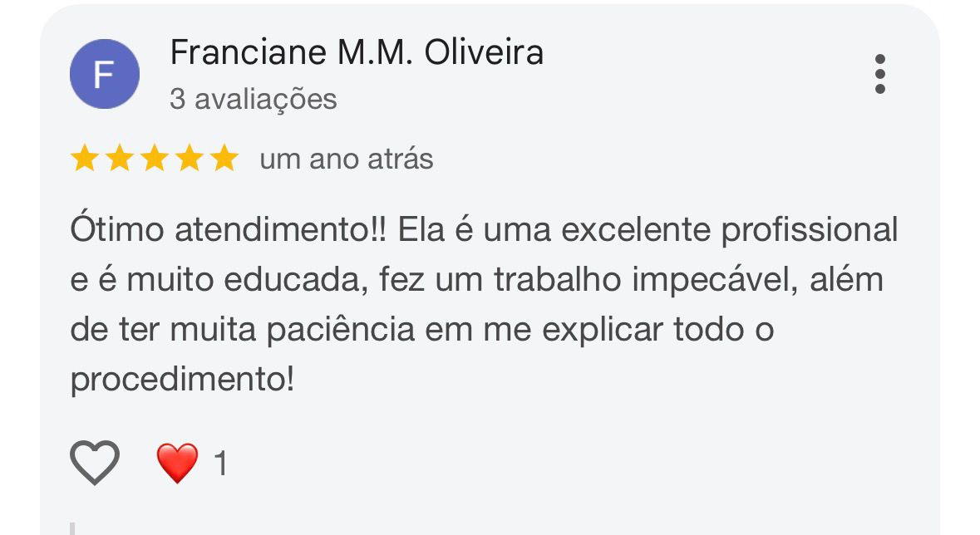The width and height of the screenshot is (980, 535).
Task: Click the "Ótimo atendimento!!" opening text
Action: (229, 230)
